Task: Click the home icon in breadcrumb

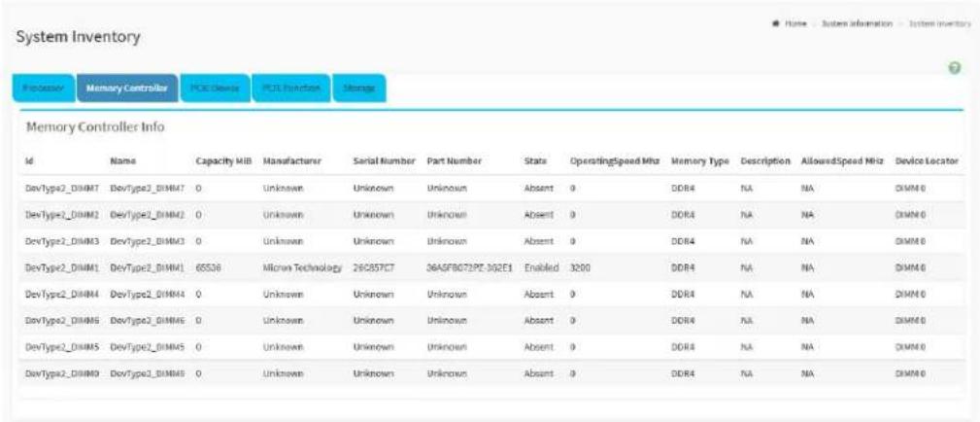Action: (778, 23)
